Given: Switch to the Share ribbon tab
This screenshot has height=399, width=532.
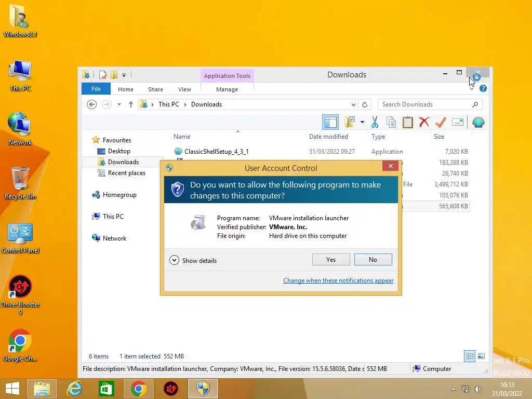Looking at the screenshot, I should click(x=155, y=89).
